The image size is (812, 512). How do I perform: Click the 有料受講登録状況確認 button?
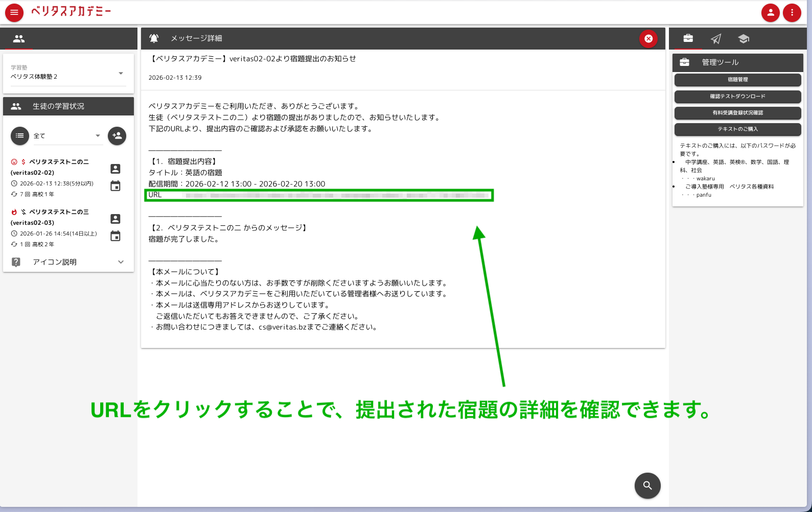pos(737,113)
